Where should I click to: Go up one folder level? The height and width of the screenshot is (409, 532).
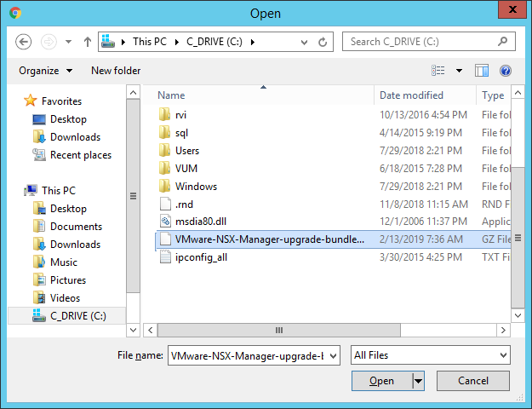point(88,42)
